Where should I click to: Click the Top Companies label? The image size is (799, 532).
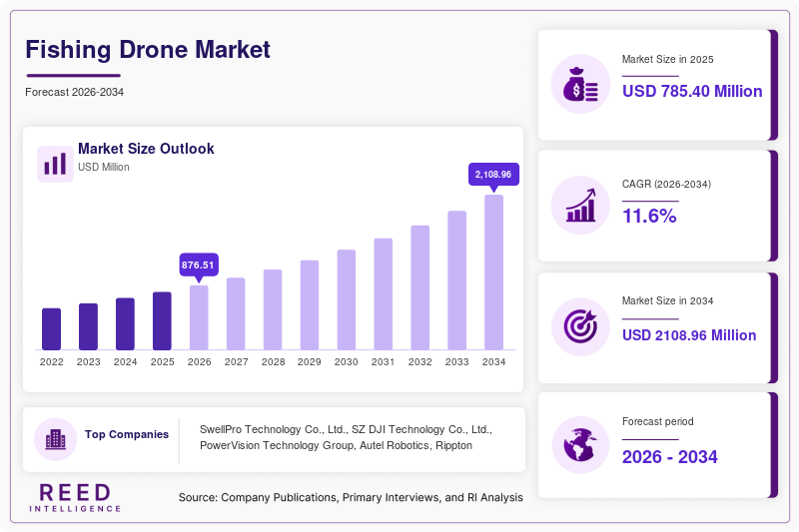coord(127,434)
